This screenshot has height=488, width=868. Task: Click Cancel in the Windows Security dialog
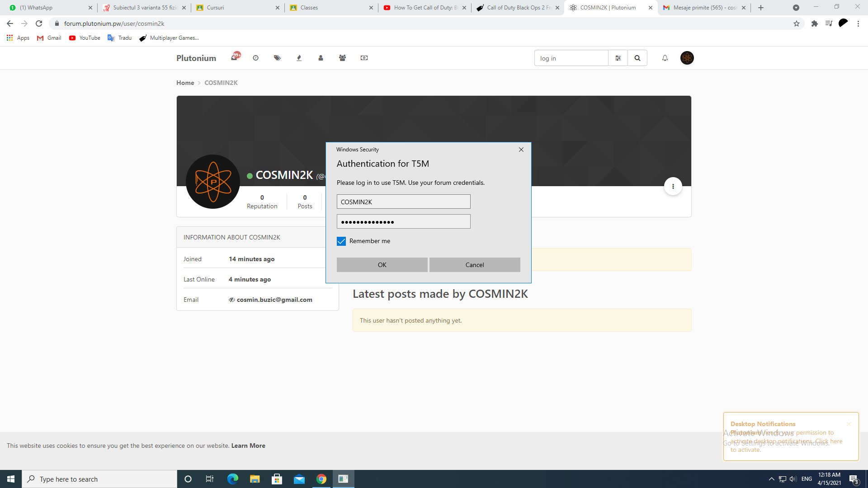click(475, 265)
